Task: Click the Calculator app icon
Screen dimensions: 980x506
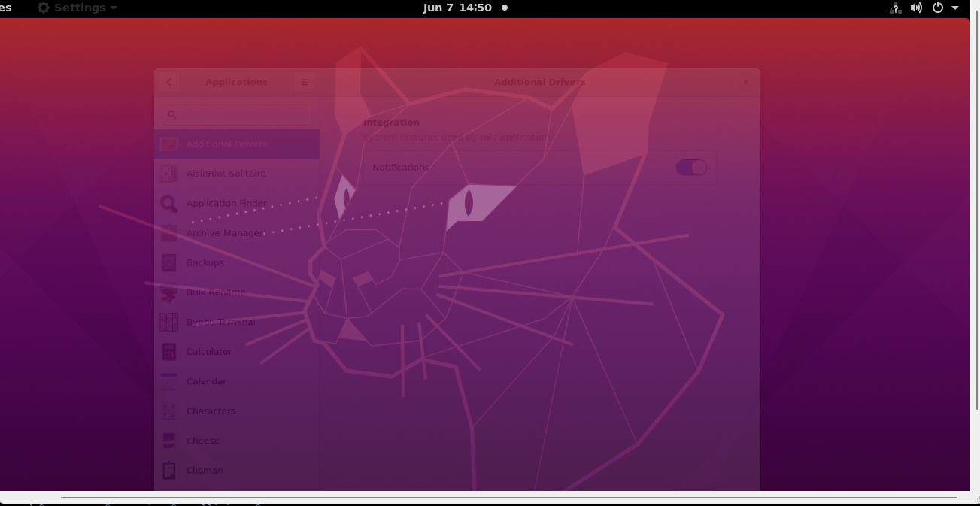Action: point(169,351)
